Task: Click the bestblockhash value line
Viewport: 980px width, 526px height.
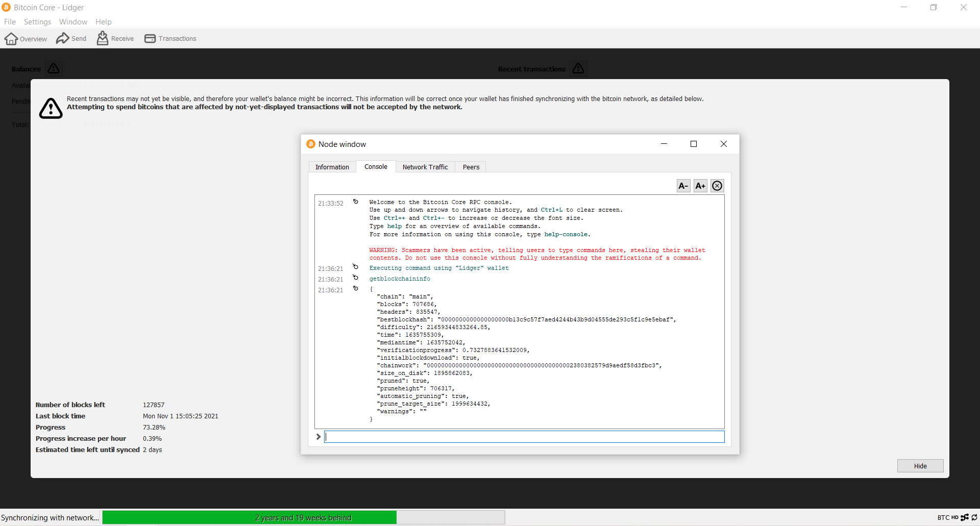Action: pos(526,320)
